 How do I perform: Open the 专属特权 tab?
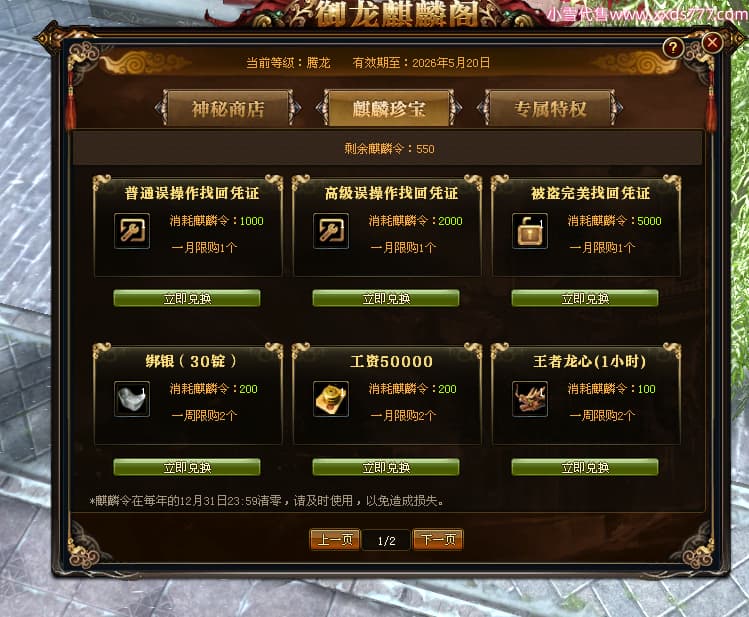[x=550, y=109]
